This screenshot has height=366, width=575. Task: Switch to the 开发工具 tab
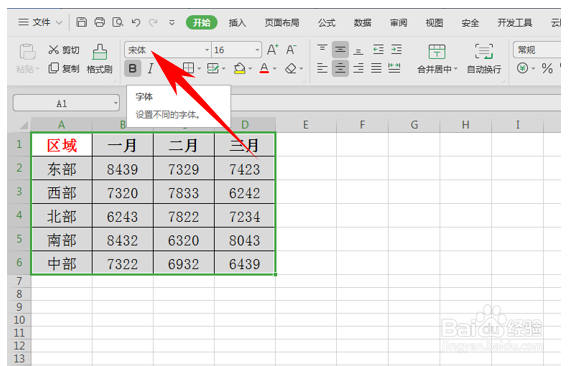click(x=514, y=23)
